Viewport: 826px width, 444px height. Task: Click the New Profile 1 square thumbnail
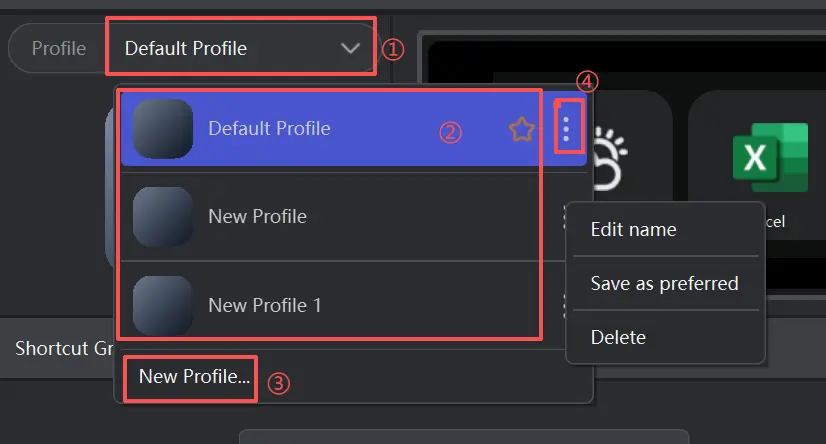coord(163,305)
